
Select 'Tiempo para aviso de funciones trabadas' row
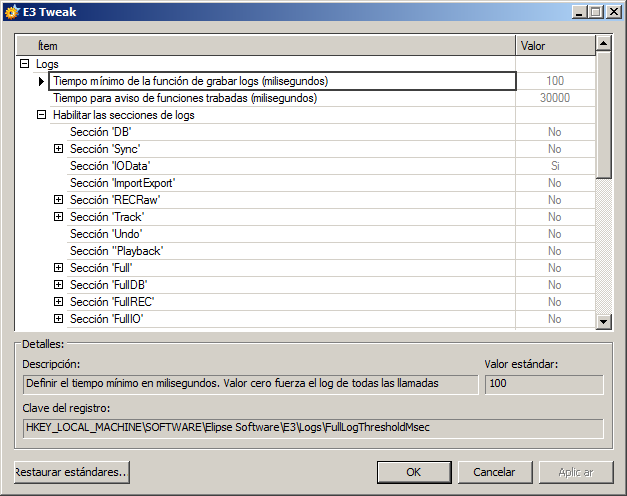(x=184, y=98)
